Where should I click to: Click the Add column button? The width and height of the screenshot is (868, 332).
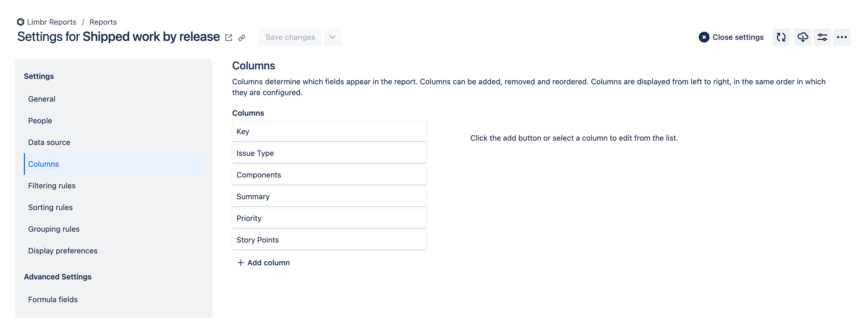tap(263, 262)
